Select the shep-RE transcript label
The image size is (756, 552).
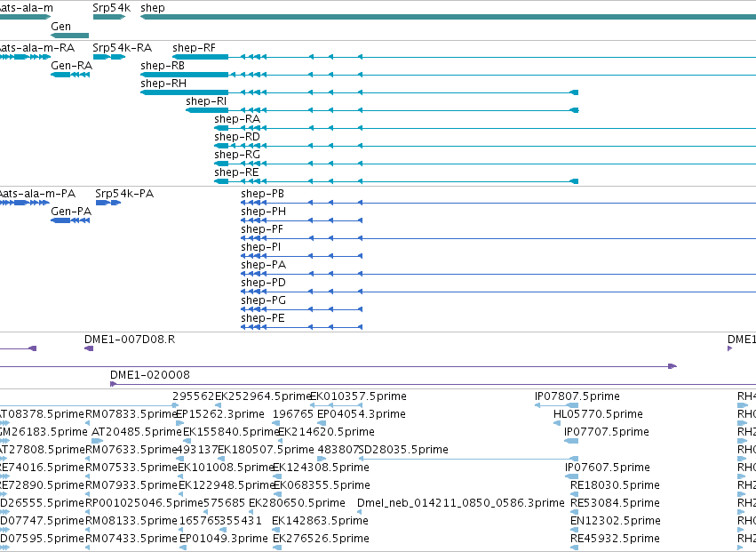pos(236,172)
